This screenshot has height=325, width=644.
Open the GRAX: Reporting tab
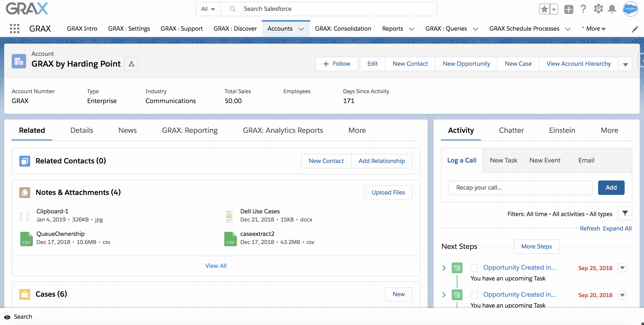point(190,130)
